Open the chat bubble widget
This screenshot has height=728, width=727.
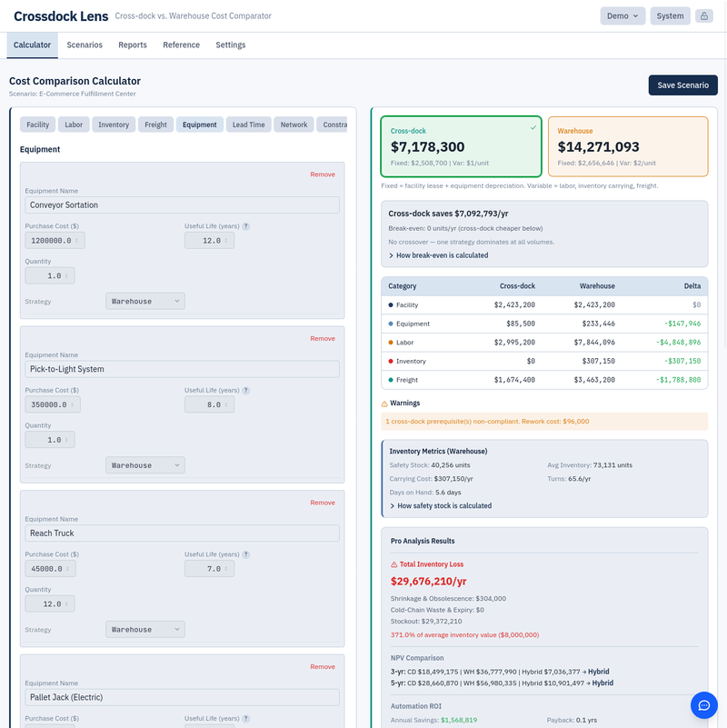(x=703, y=705)
